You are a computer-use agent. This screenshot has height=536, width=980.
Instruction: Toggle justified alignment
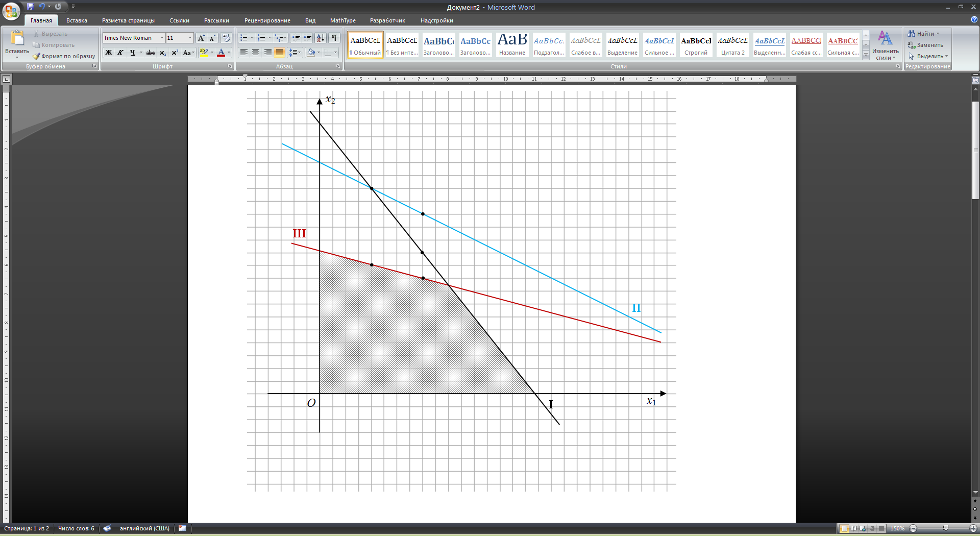pyautogui.click(x=280, y=53)
